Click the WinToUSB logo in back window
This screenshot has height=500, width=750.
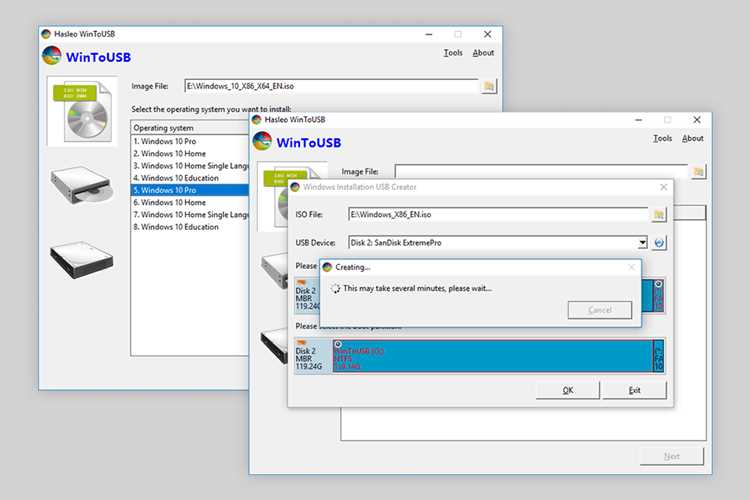coord(52,56)
